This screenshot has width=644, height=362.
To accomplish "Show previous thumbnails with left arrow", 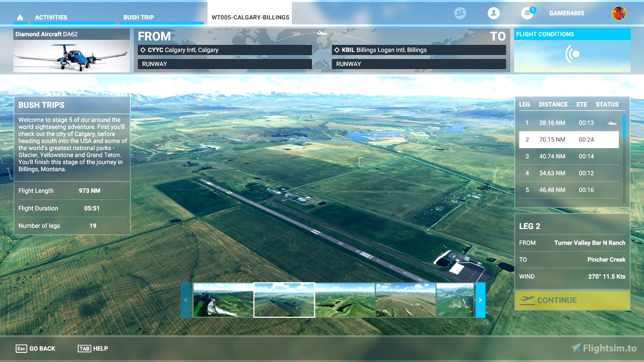I will (186, 300).
